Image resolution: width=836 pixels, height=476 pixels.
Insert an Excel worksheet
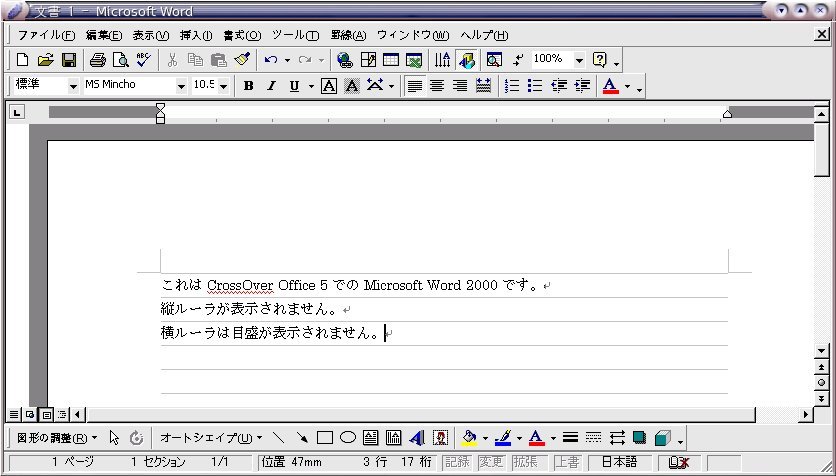[414, 60]
